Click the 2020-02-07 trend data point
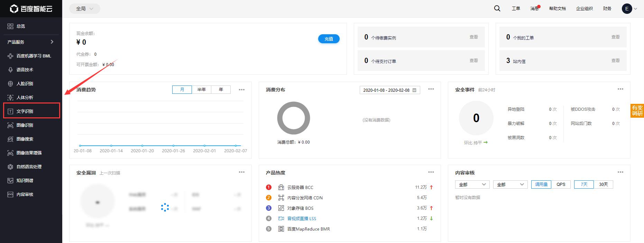Viewport: 644px width, 243px height. pyautogui.click(x=236, y=146)
